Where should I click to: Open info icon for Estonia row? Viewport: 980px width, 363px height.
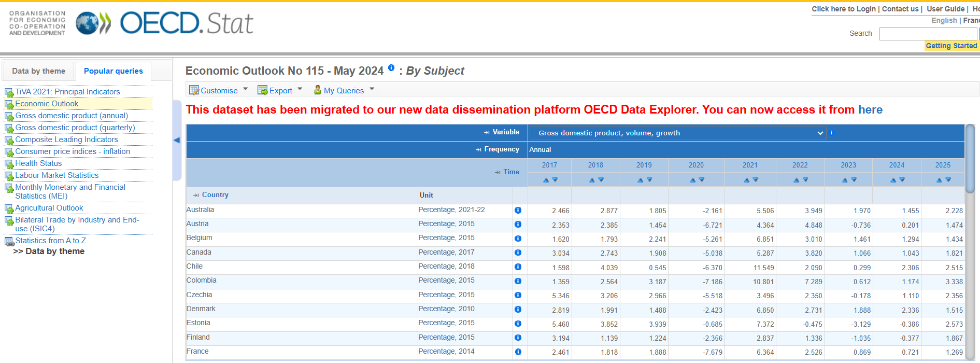518,324
